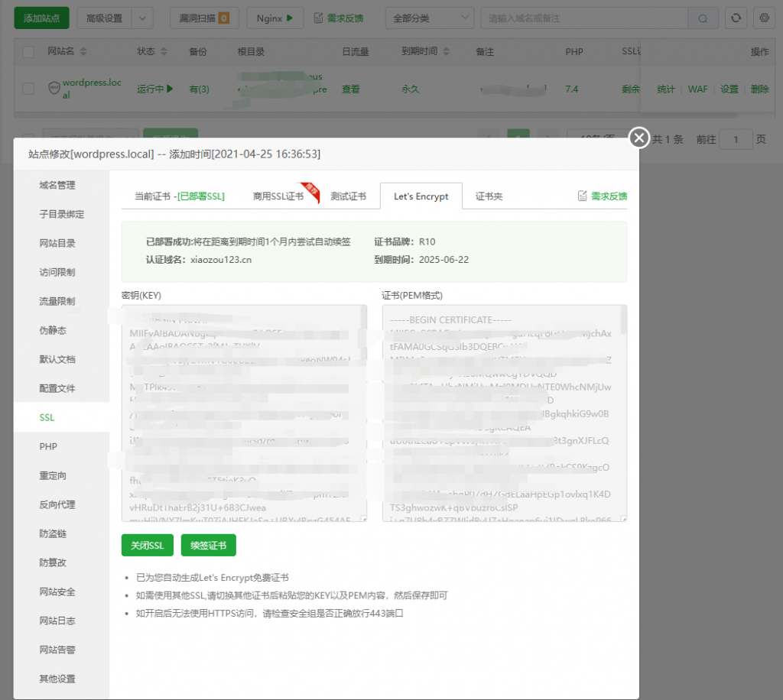Open 防篡改 in sidebar
Image resolution: width=783 pixels, height=700 pixels.
click(53, 562)
